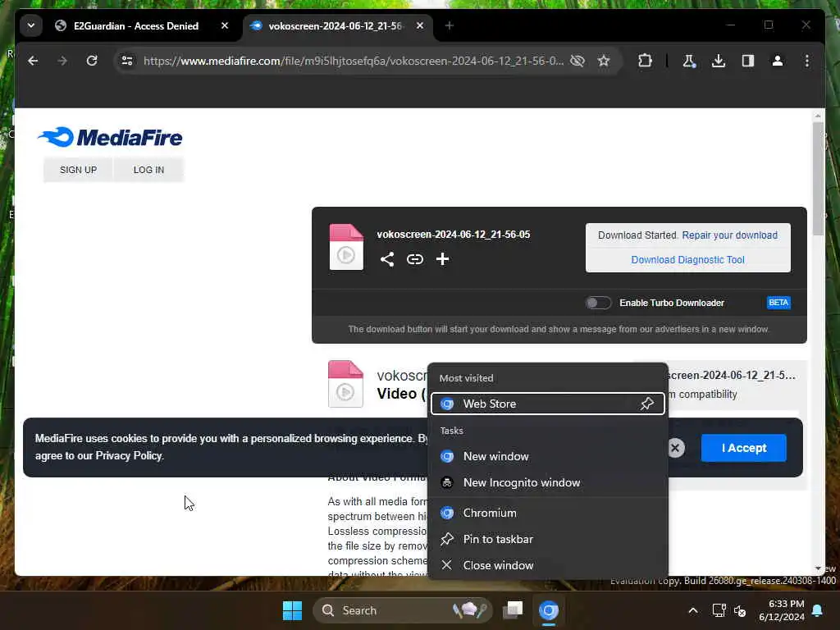This screenshot has height=630, width=840.
Task: Click the SIGN UP button
Action: pos(78,170)
